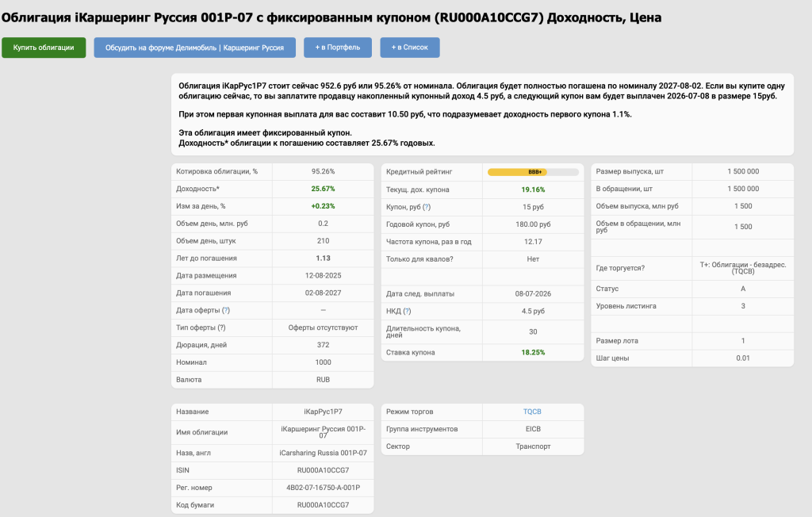Click the (?) help next to Дата оферты

pos(226,310)
